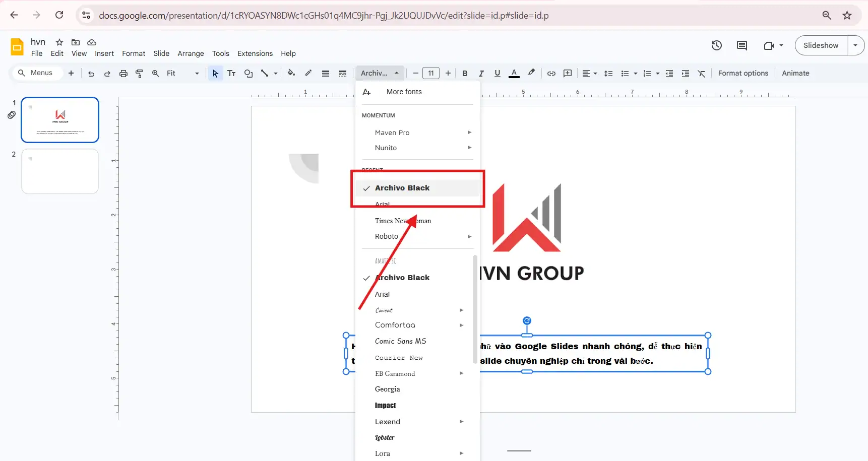Open the Arrange menu
The height and width of the screenshot is (461, 868).
coord(191,53)
